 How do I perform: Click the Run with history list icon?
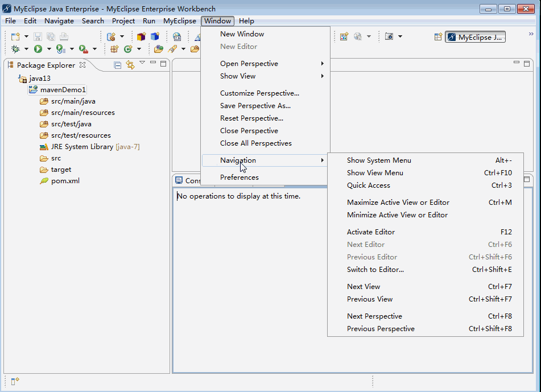61,49
